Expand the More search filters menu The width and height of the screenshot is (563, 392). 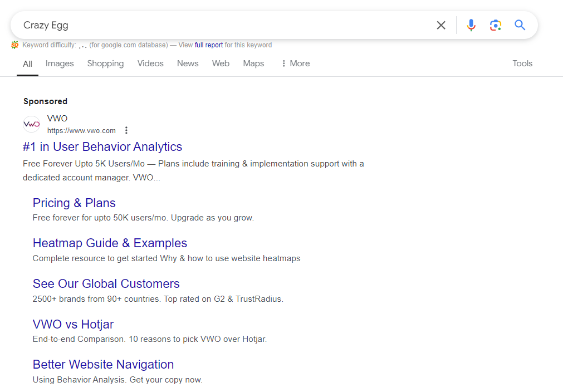[296, 63]
